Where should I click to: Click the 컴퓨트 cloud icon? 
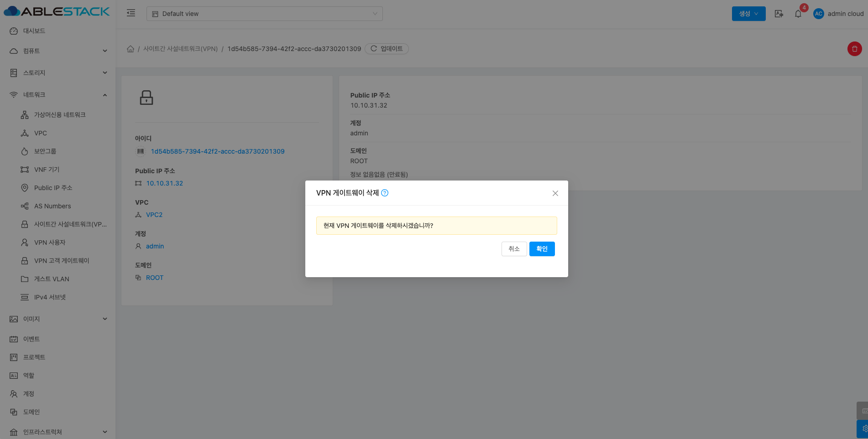(x=14, y=51)
